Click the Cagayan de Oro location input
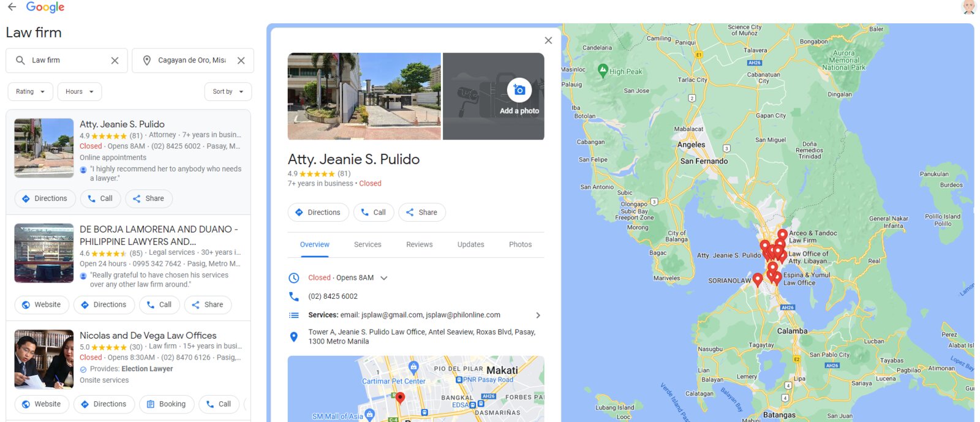The width and height of the screenshot is (980, 422). coord(192,61)
